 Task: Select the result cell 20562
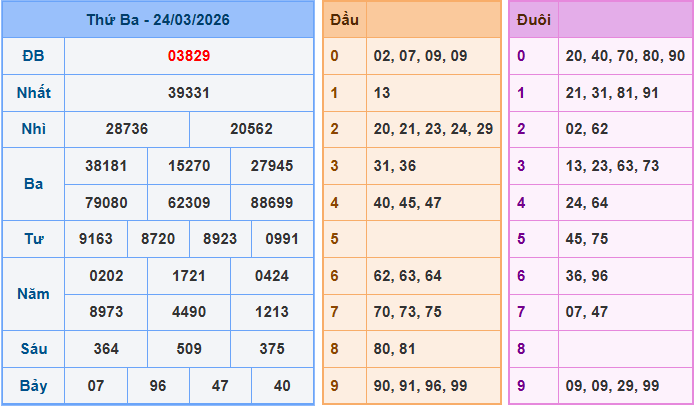click(x=251, y=129)
